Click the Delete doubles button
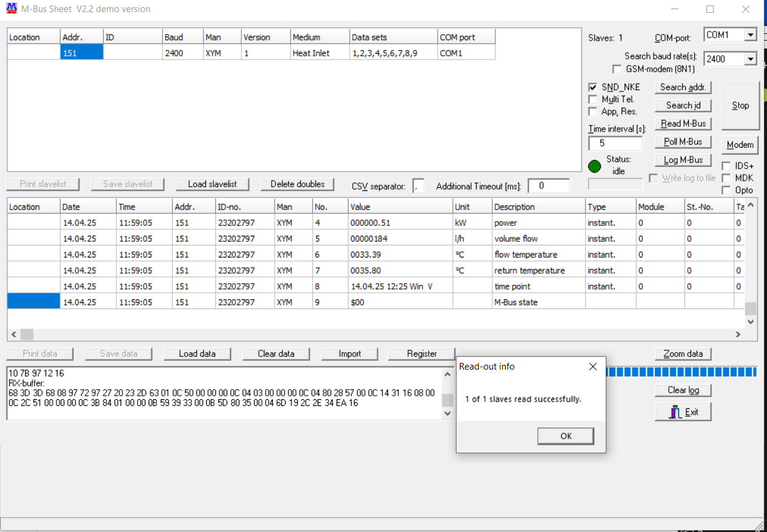The width and height of the screenshot is (767, 532). coord(297,184)
